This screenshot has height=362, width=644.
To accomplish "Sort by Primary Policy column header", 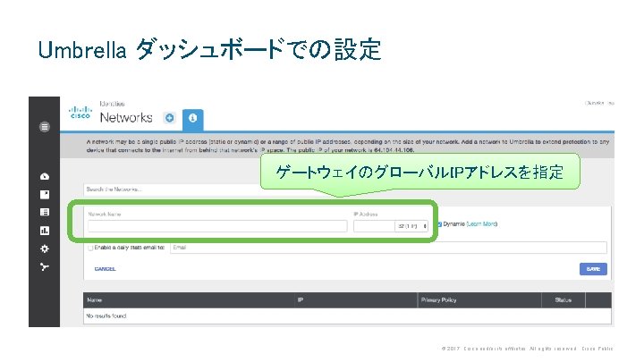I will point(438,300).
